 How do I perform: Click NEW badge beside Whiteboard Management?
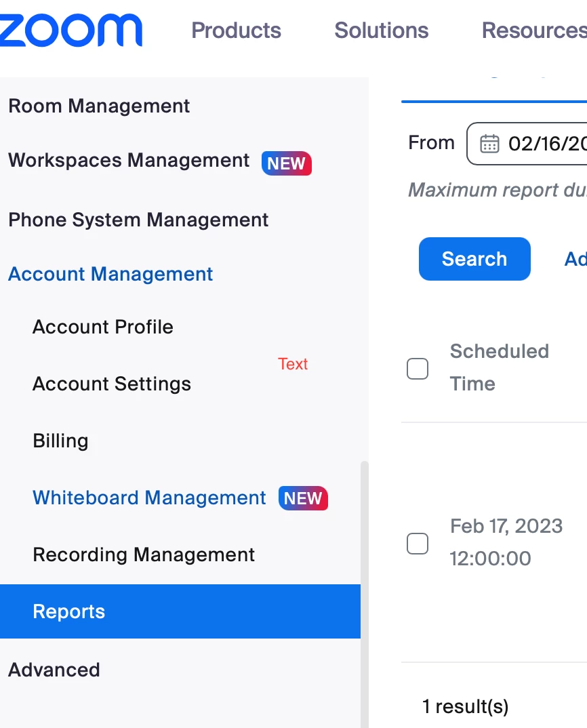303,498
